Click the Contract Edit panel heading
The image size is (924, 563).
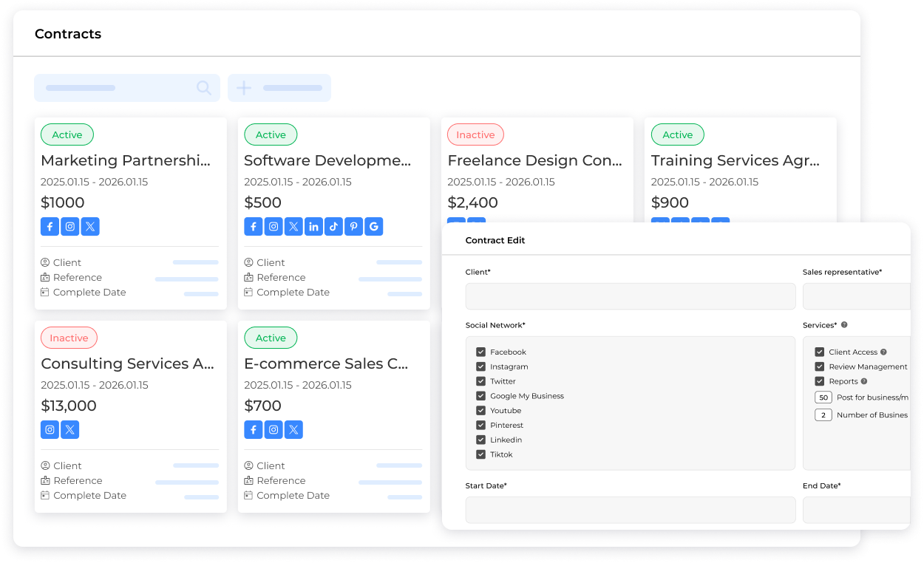click(495, 240)
